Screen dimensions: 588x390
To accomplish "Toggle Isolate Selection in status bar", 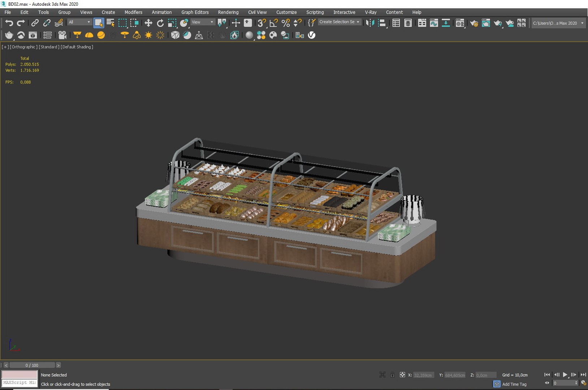I will [x=382, y=375].
